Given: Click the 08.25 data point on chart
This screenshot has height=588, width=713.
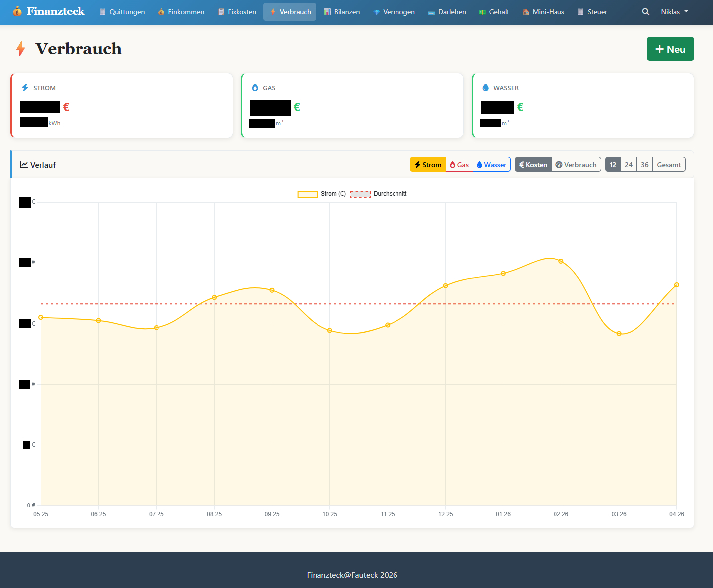Looking at the screenshot, I should [214, 297].
